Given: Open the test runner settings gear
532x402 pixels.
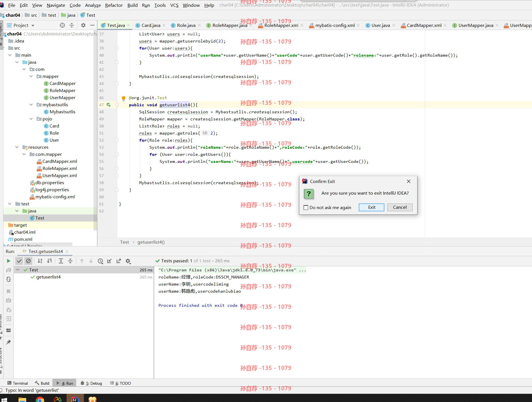Looking at the screenshot, I should pos(128,261).
